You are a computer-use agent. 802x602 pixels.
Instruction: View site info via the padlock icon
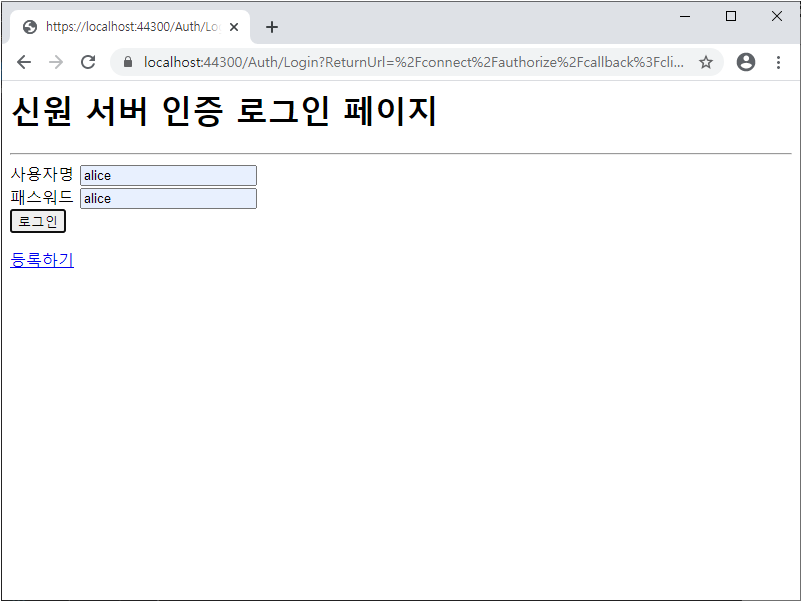pos(128,62)
